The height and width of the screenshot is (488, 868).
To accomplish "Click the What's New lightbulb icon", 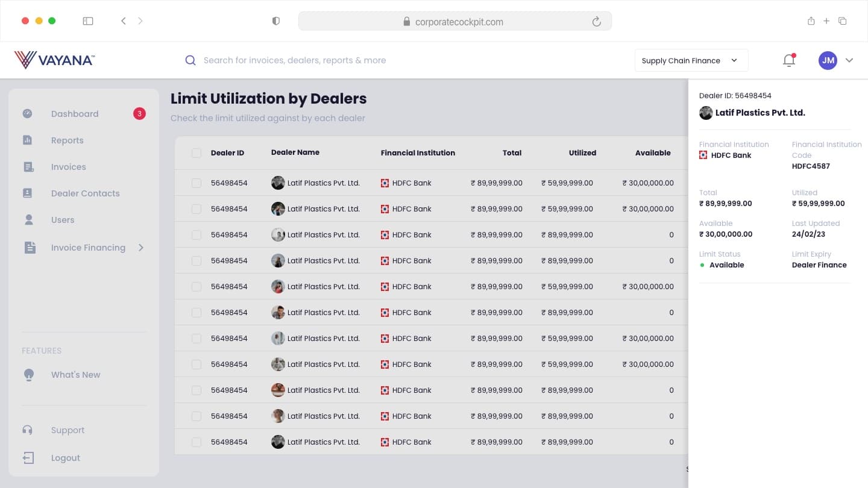I will click(x=28, y=375).
